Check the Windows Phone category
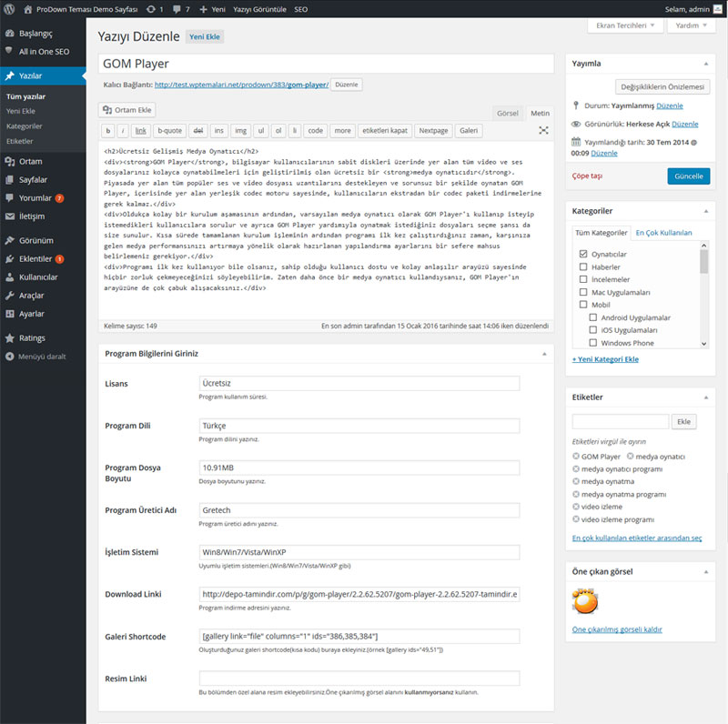Viewport: 728px width, 724px height. pos(593,343)
